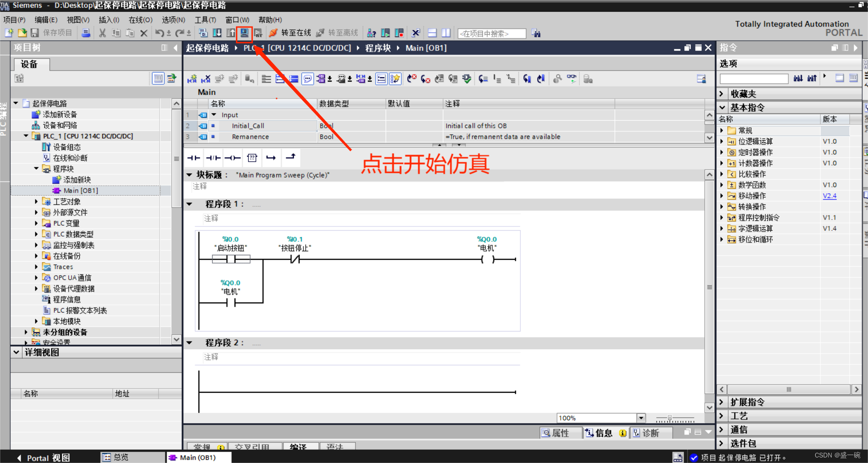Click the Undo arrow icon
The image size is (868, 463).
pos(159,33)
